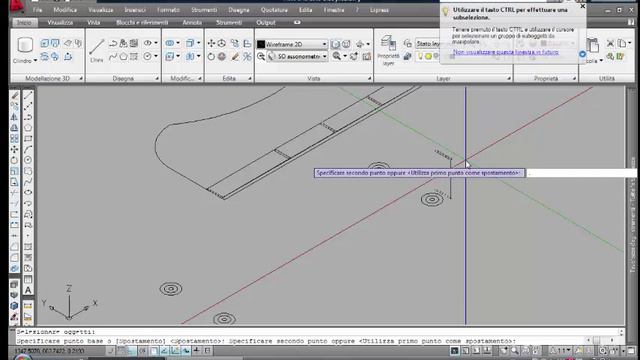Close the CTRL subselection tip popup
This screenshot has width=640, height=360.
pyautogui.click(x=582, y=7)
